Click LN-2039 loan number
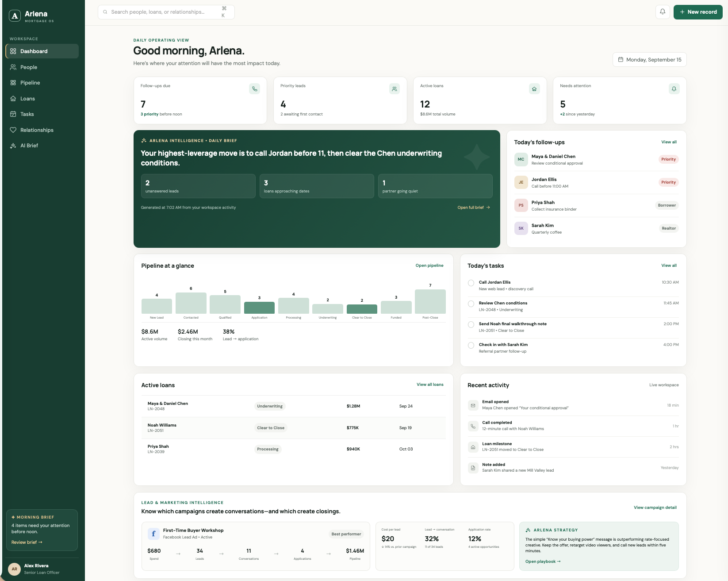 (x=156, y=452)
